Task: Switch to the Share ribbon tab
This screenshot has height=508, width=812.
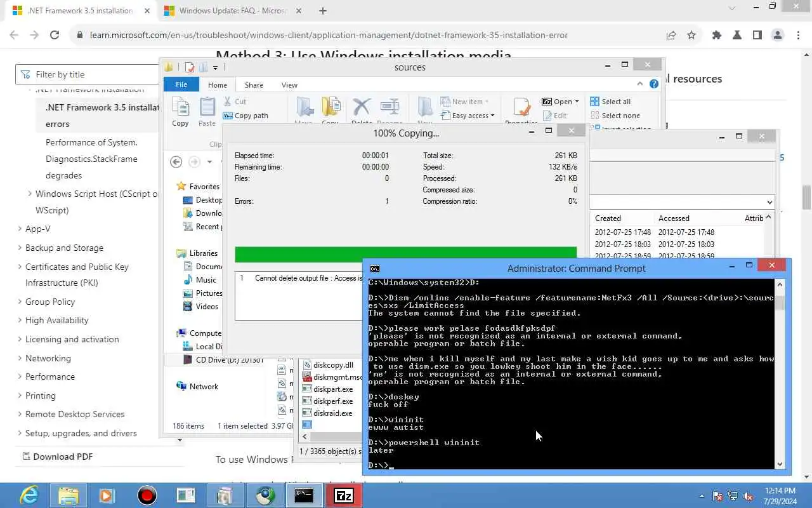Action: pos(254,85)
